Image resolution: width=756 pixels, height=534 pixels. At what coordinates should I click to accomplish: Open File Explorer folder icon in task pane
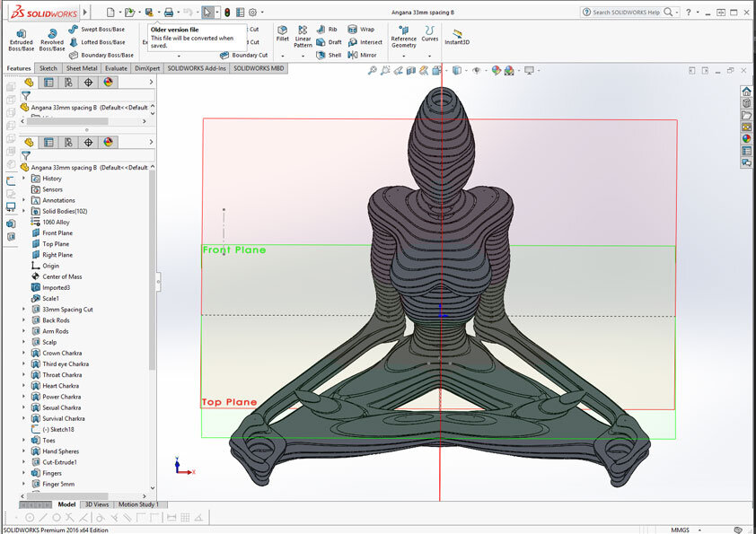pos(746,115)
